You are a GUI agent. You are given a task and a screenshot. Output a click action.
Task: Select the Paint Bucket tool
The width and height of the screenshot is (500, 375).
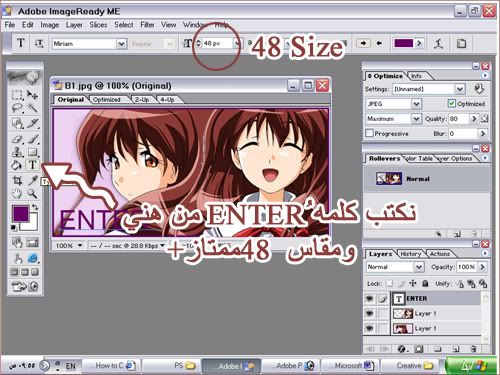pos(17,165)
